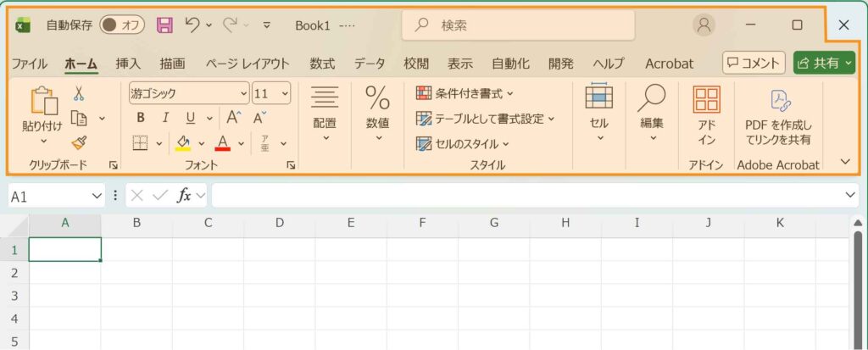
Task: Click the Excel app icon in title bar
Action: (x=23, y=25)
